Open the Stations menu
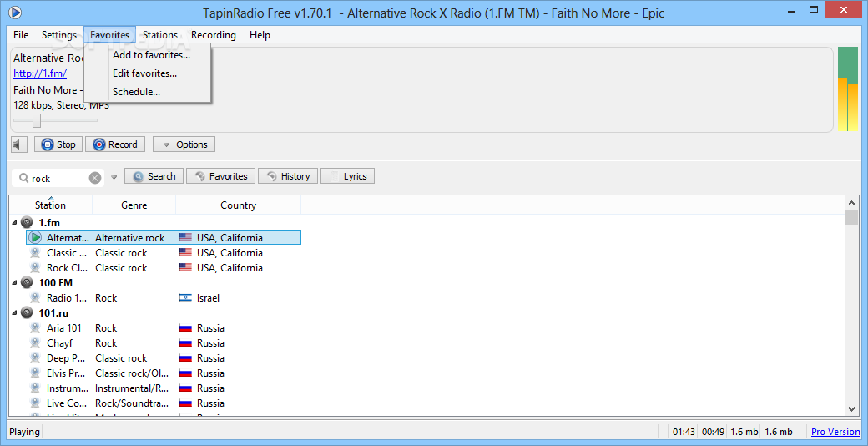The height and width of the screenshot is (446, 868). coord(160,35)
